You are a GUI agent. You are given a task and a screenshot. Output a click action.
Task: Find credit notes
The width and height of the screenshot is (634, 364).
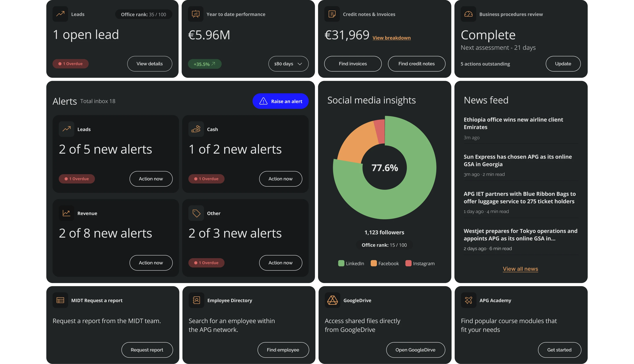point(417,64)
